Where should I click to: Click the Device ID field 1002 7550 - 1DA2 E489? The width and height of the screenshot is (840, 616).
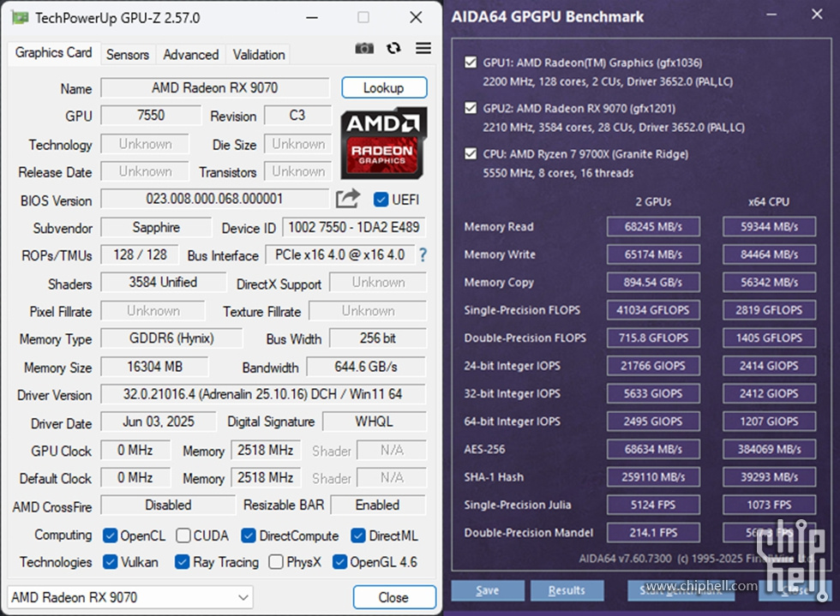click(x=353, y=227)
